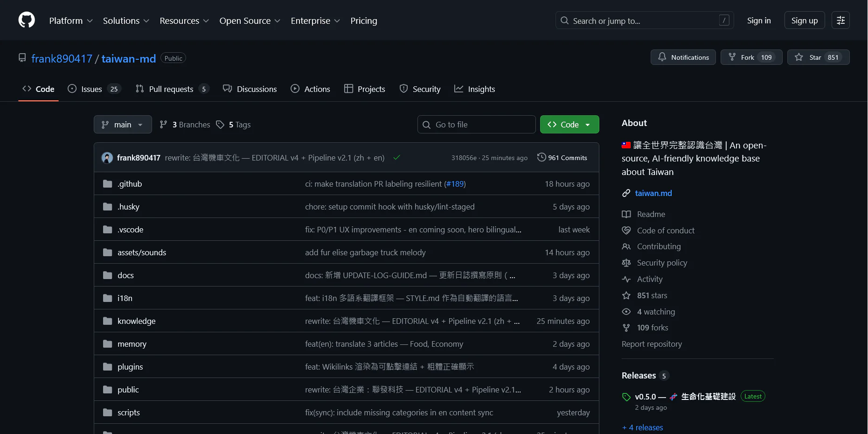
Task: View the 3 Branches list
Action: point(185,125)
